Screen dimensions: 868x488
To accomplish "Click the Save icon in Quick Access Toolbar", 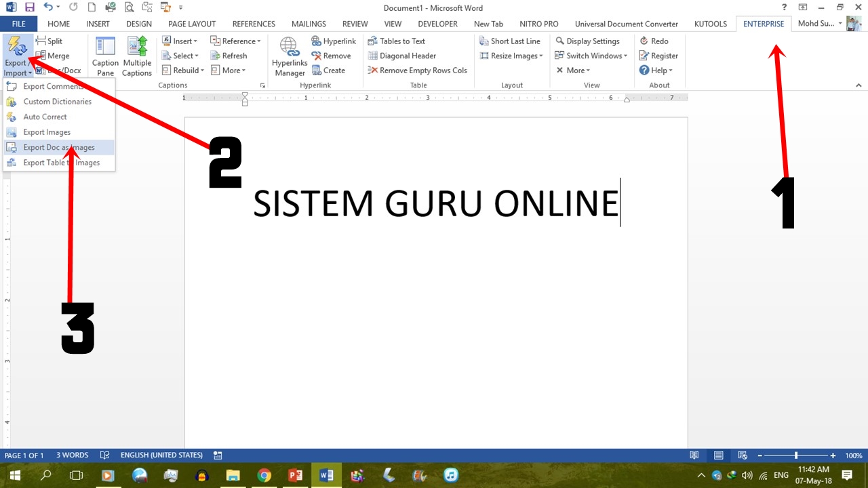I will pyautogui.click(x=29, y=7).
